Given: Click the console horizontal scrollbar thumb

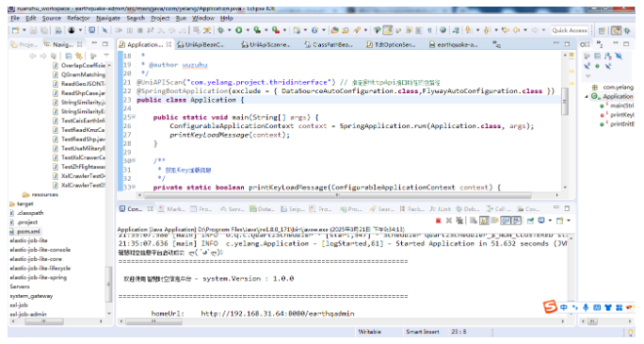Looking at the screenshot, I should [153, 321].
